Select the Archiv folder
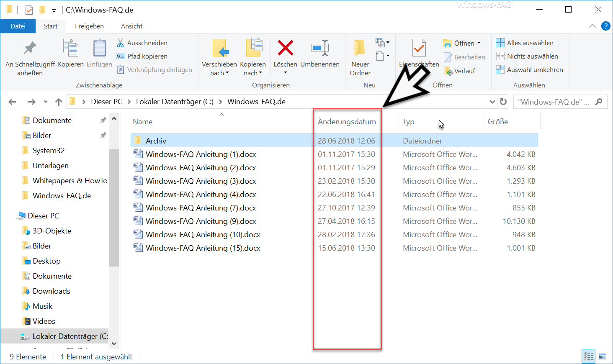 (334, 141)
